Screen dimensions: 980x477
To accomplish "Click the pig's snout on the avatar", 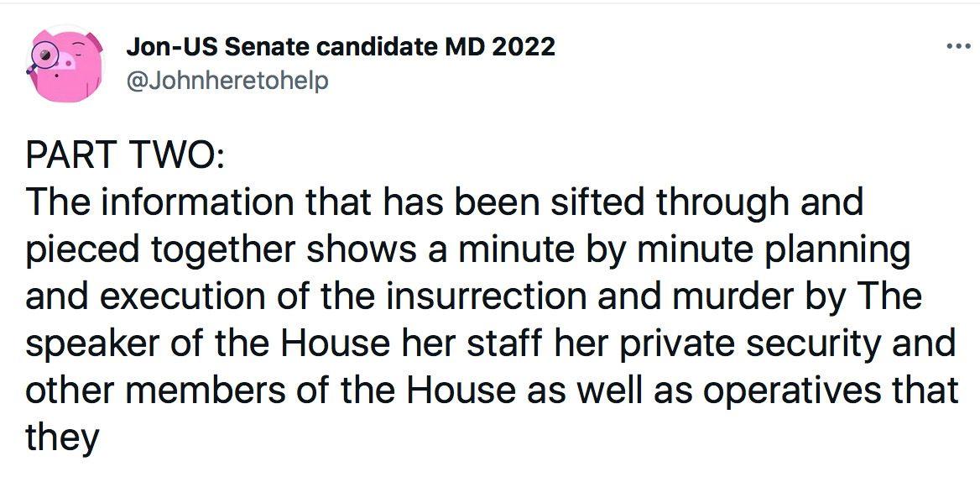I will [67, 62].
